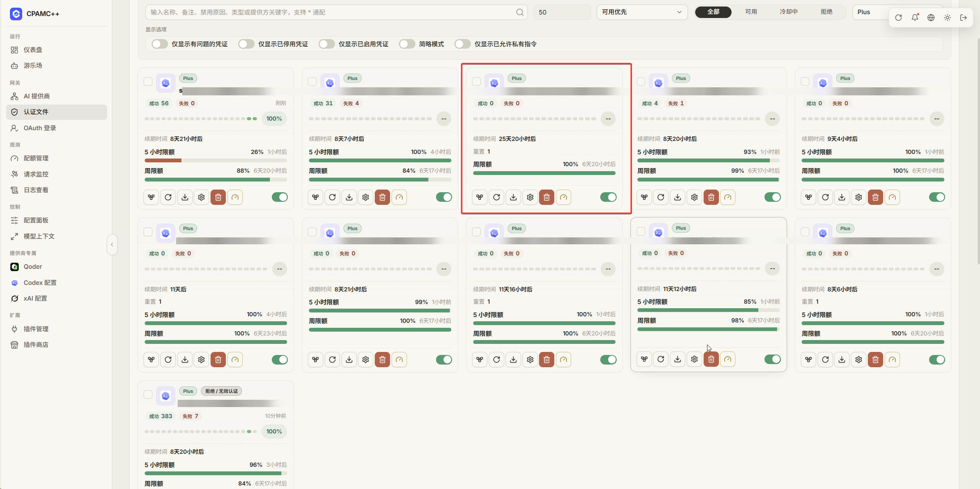Click request dots bar on 成功 383 card
Screen dimensions: 980x489
point(201,432)
